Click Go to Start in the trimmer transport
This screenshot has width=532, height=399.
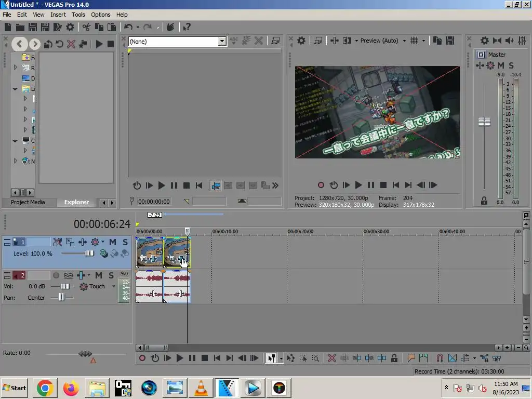tap(199, 185)
